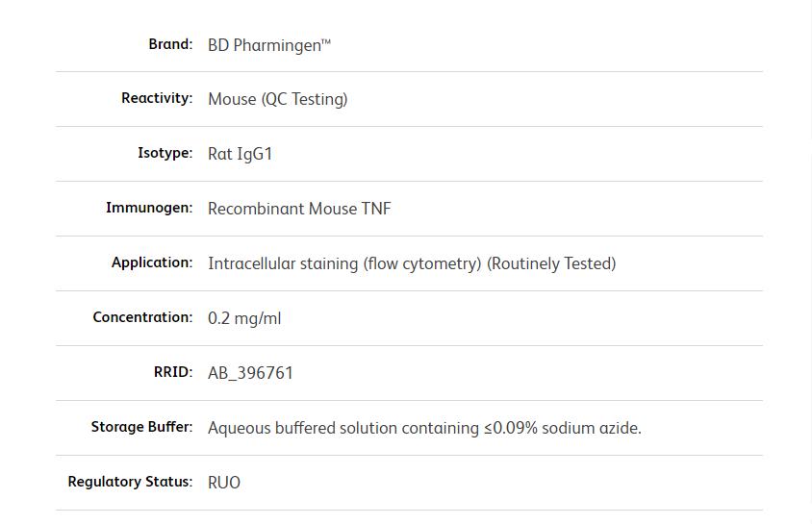Click the Concentration label
Image resolution: width=812 pixels, height=524 pixels.
pyautogui.click(x=142, y=317)
